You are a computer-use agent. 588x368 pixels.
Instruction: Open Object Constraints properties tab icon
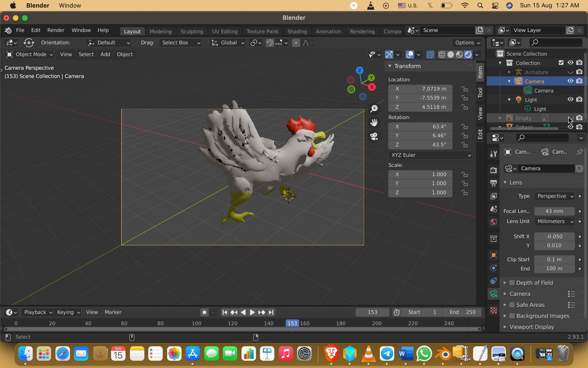pos(493,281)
